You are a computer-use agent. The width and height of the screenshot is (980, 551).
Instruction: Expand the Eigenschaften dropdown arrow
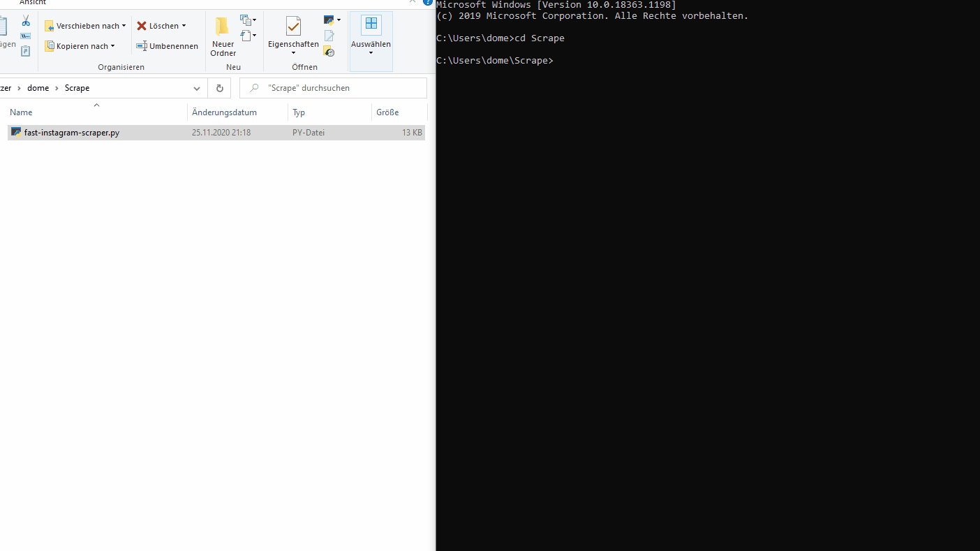tap(293, 53)
